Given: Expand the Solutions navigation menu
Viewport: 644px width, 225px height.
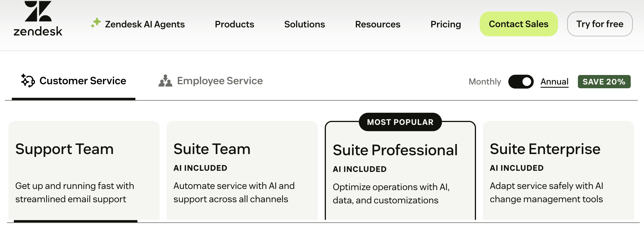Looking at the screenshot, I should [x=305, y=24].
